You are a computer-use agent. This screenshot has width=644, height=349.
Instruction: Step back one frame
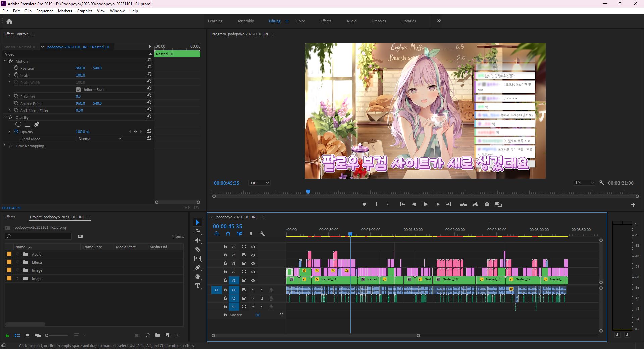tap(414, 204)
